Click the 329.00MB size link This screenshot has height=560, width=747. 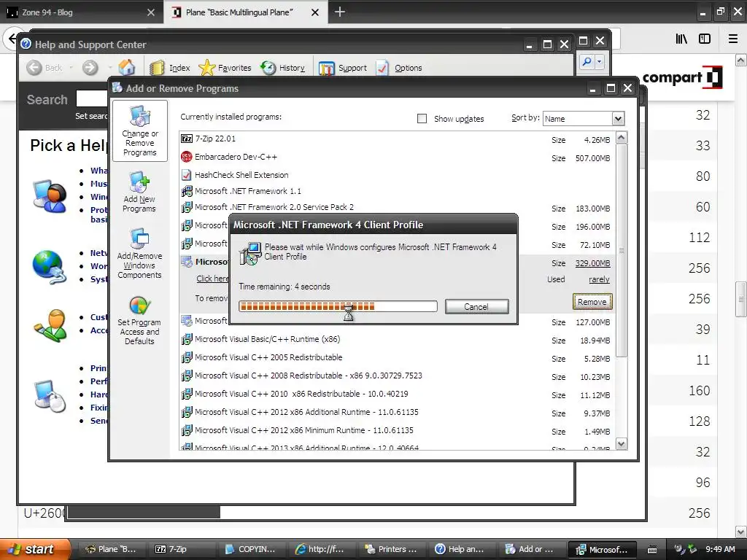point(592,263)
